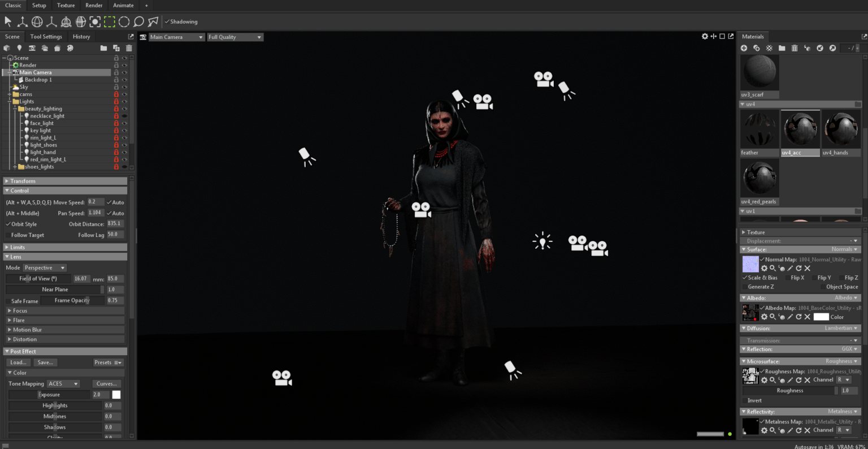Open the Presets button
The height and width of the screenshot is (449, 868).
(108, 362)
